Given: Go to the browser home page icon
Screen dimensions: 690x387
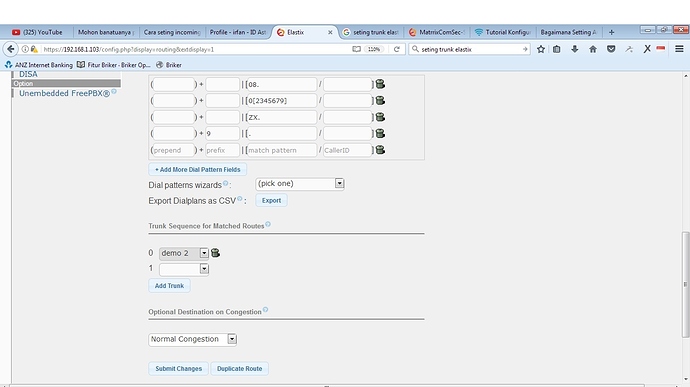Looking at the screenshot, I should [593, 49].
